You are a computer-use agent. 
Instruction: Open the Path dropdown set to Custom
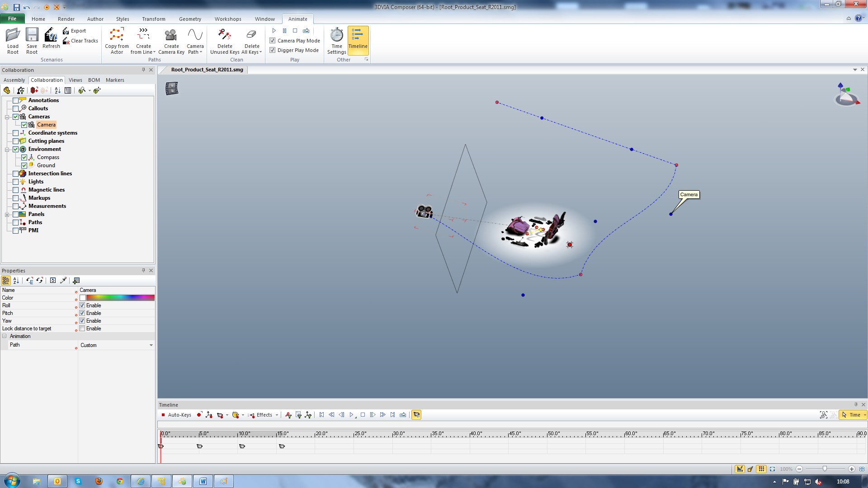tap(151, 345)
